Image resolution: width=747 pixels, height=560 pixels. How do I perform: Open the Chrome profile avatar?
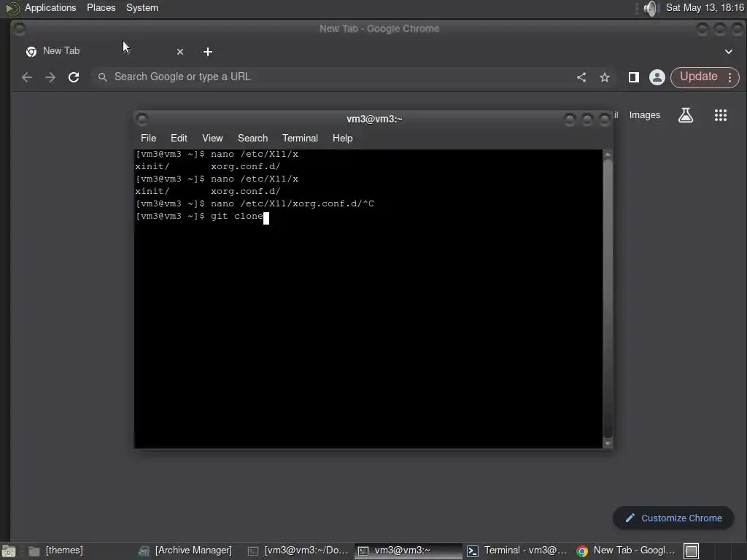(657, 77)
